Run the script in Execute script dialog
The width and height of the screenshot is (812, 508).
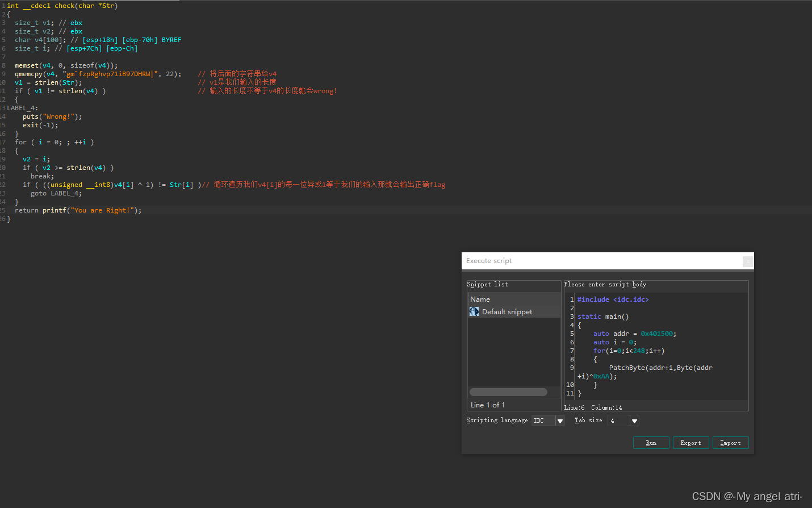651,443
